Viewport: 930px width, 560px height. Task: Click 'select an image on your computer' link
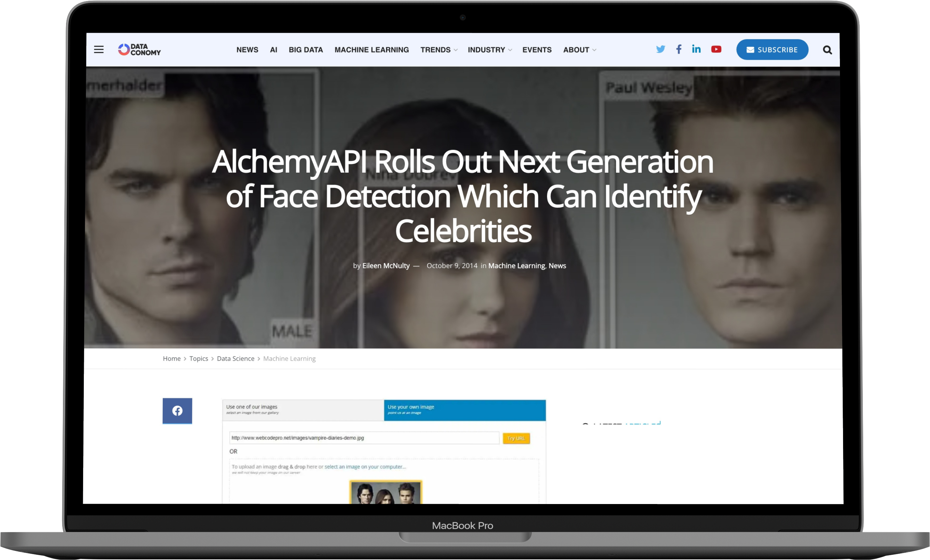[365, 467]
